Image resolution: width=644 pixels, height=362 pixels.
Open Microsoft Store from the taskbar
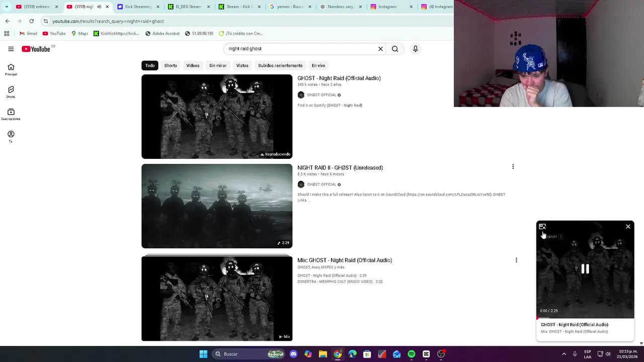click(367, 354)
